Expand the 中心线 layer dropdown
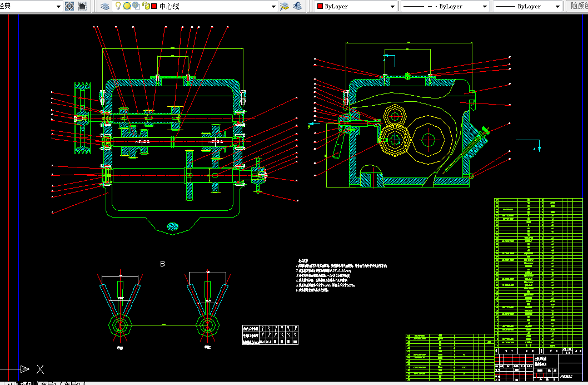Screen dimensions: 588x385 [273, 7]
